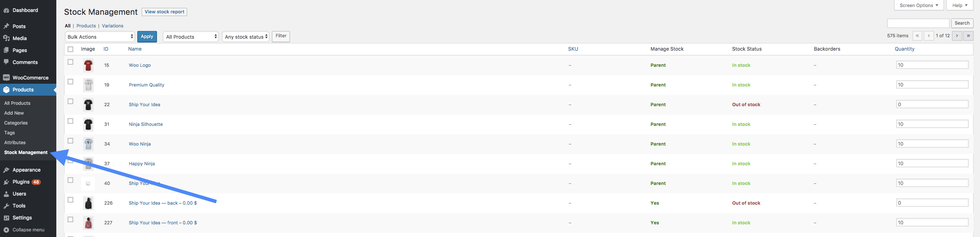Sort table by Name column header
980x237 pixels.
click(135, 49)
